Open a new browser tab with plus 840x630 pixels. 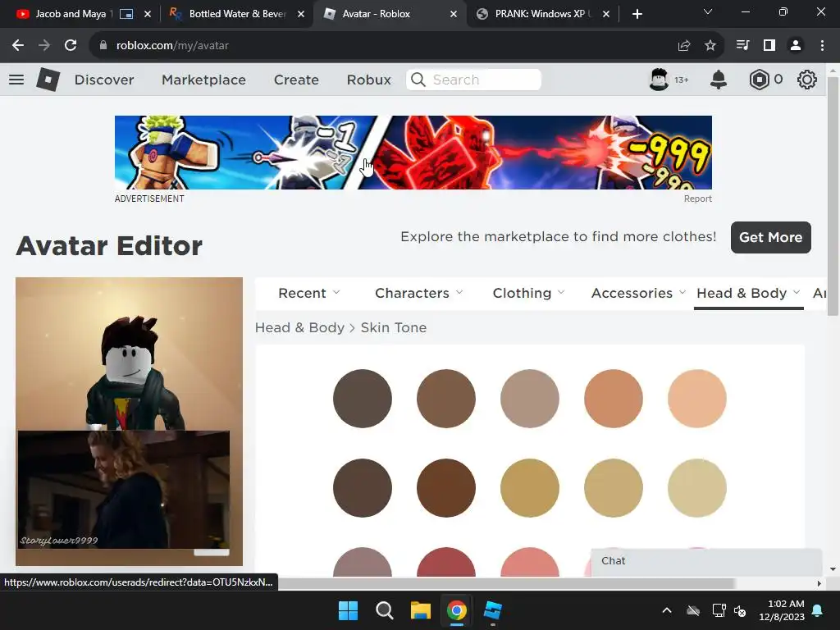[x=637, y=14]
